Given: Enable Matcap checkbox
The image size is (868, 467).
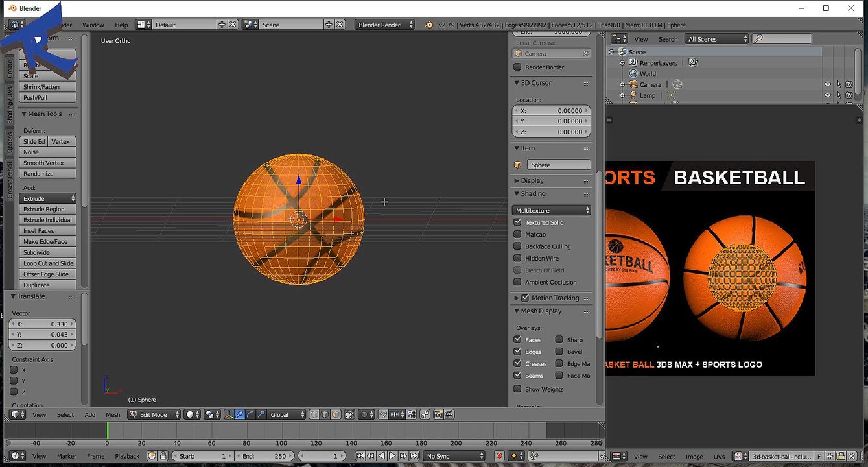Looking at the screenshot, I should [x=517, y=234].
